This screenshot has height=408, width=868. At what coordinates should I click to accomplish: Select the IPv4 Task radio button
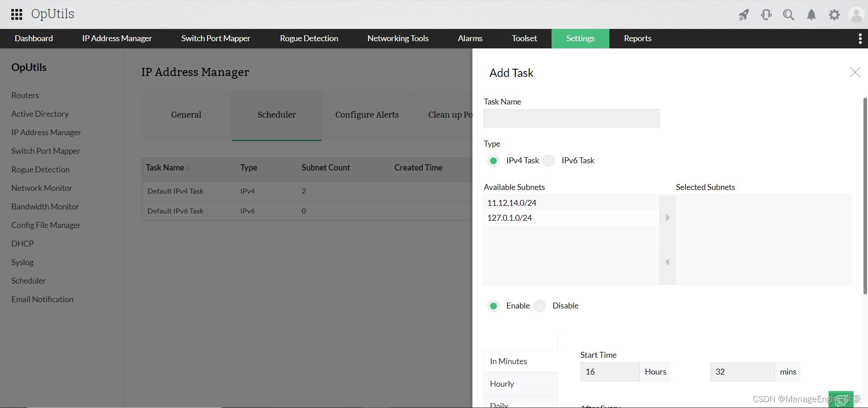(x=494, y=161)
